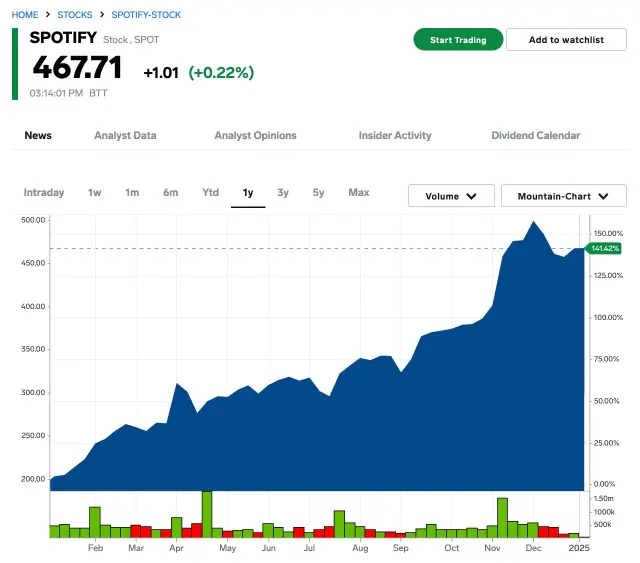Select the Max time range
This screenshot has width=640, height=563.
(x=358, y=192)
